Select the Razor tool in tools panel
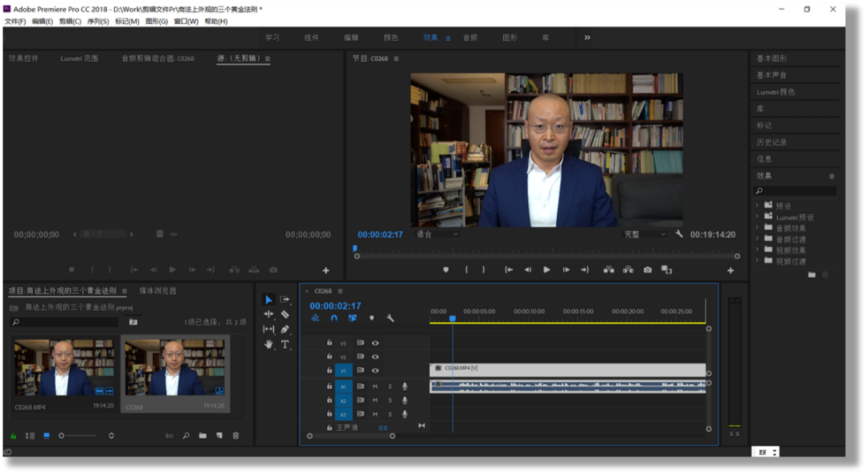 [x=285, y=314]
